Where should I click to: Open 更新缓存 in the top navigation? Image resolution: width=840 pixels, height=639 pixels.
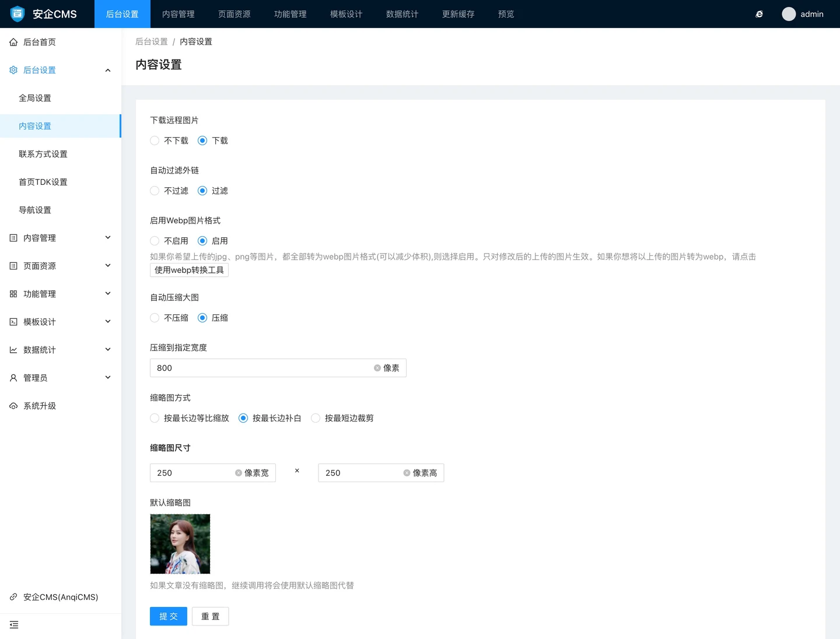[458, 14]
